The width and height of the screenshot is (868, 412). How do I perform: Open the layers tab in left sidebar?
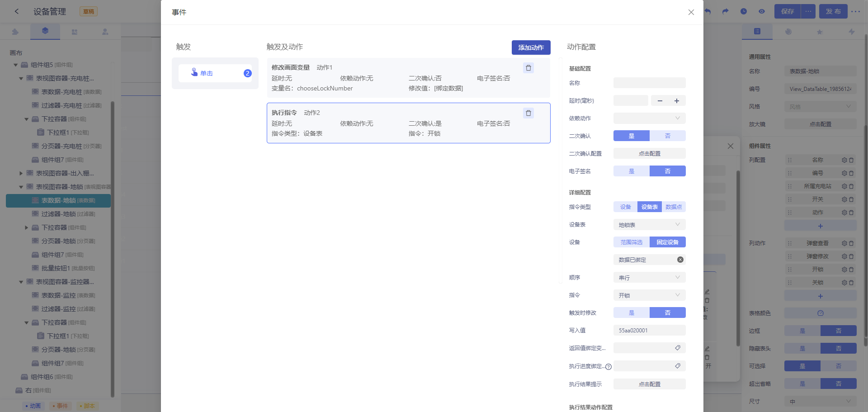(45, 31)
